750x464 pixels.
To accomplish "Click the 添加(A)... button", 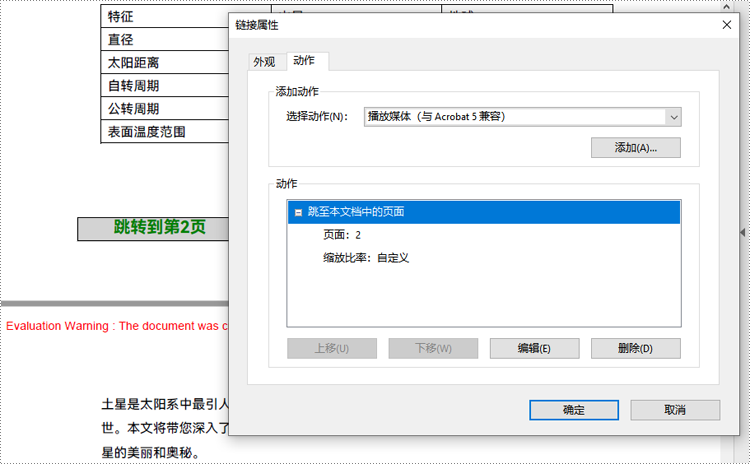I will click(635, 148).
